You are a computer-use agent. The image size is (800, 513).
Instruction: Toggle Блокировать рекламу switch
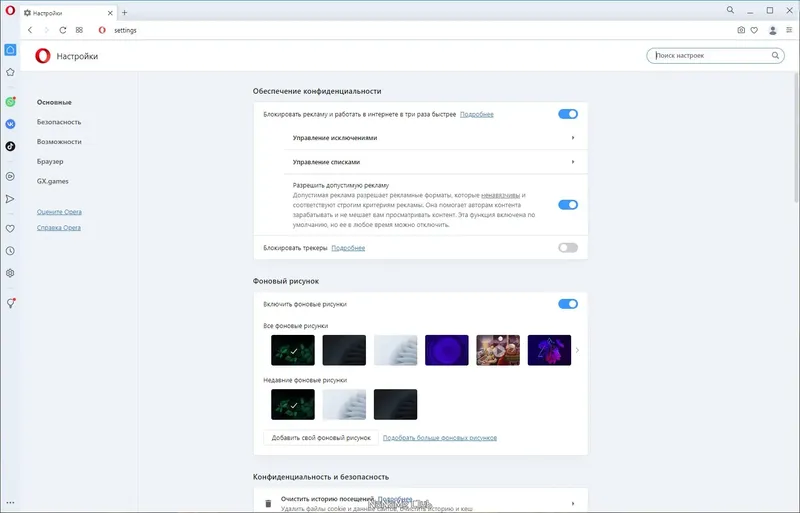[x=568, y=114]
